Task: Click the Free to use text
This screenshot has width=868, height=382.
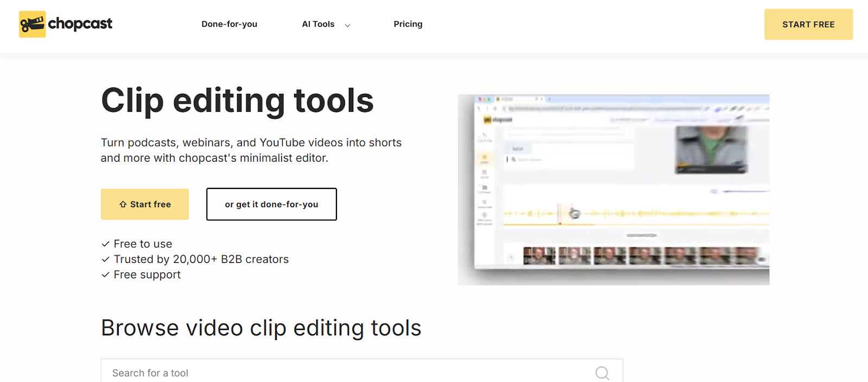Action: (143, 244)
